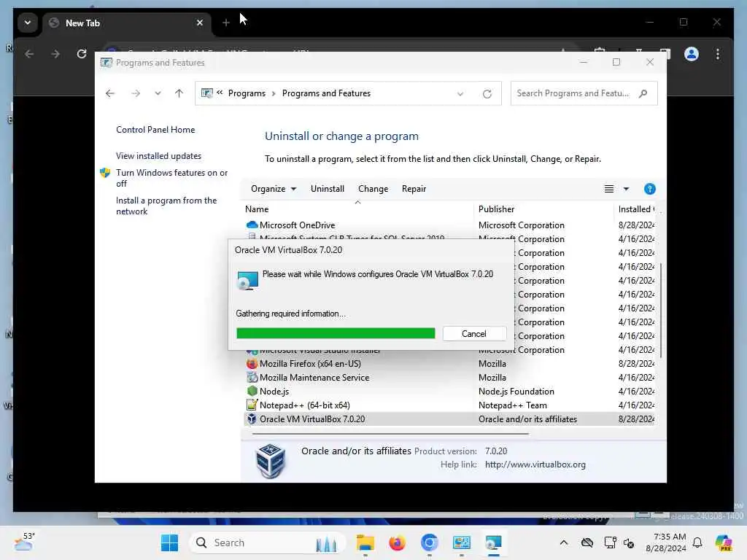Click the Node.js green icon in list
Image resolution: width=747 pixels, height=560 pixels.
(x=252, y=392)
